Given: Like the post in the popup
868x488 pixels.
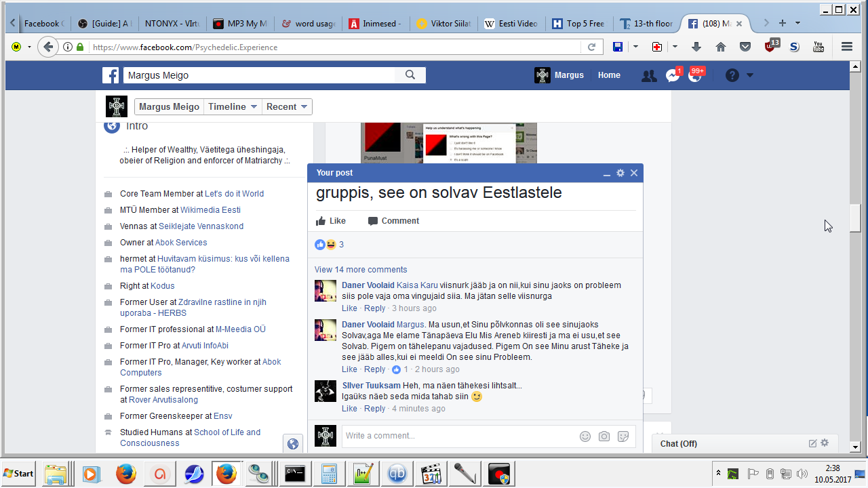Looking at the screenshot, I should click(331, 221).
